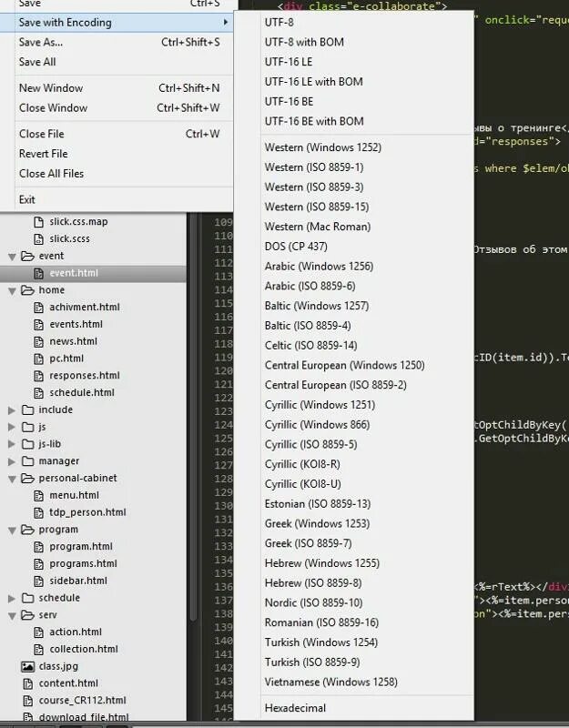Expand the js-lib folder

click(12, 444)
